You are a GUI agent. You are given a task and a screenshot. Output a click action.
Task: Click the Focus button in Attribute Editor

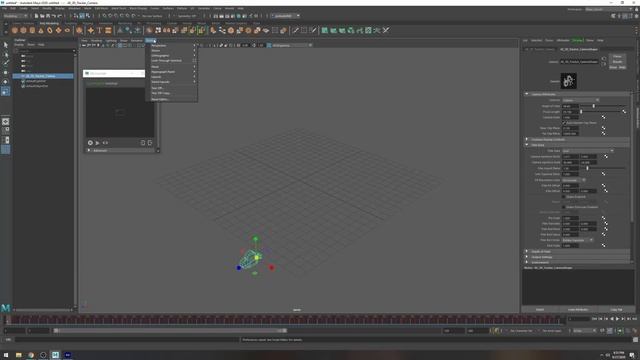(617, 56)
